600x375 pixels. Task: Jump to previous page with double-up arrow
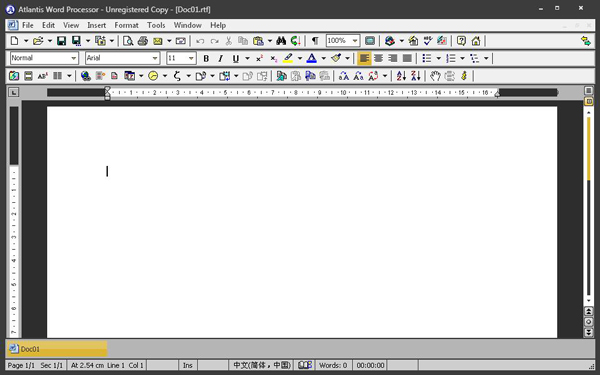click(x=588, y=311)
